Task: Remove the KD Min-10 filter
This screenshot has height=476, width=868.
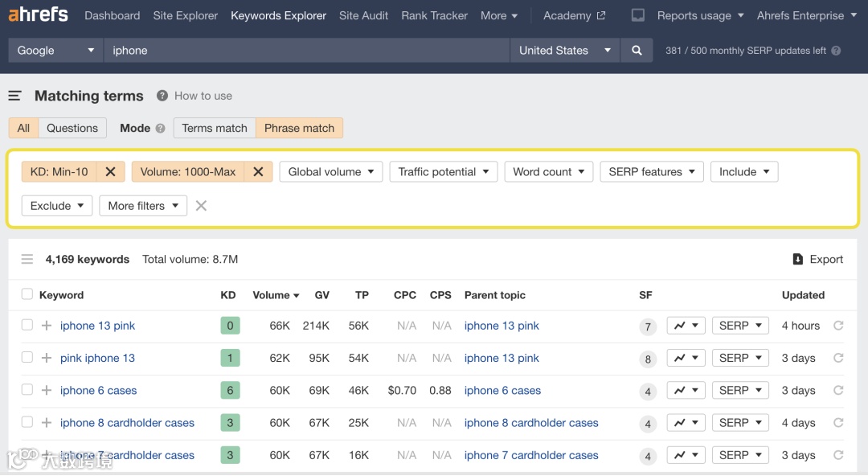Action: [110, 172]
